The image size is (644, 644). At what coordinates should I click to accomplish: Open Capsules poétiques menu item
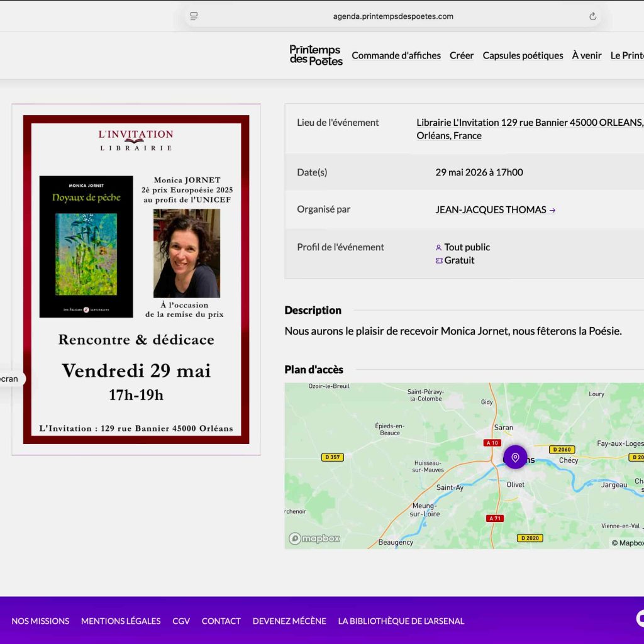(523, 55)
